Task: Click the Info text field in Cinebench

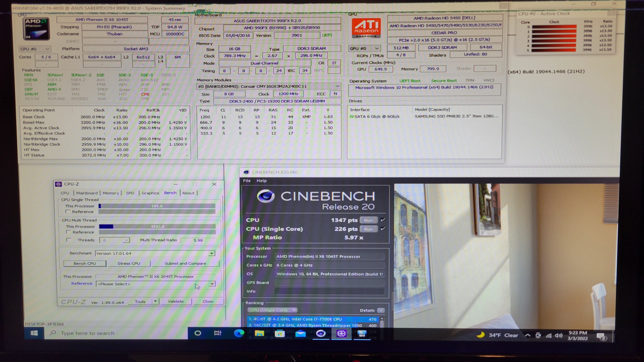Action: point(329,291)
